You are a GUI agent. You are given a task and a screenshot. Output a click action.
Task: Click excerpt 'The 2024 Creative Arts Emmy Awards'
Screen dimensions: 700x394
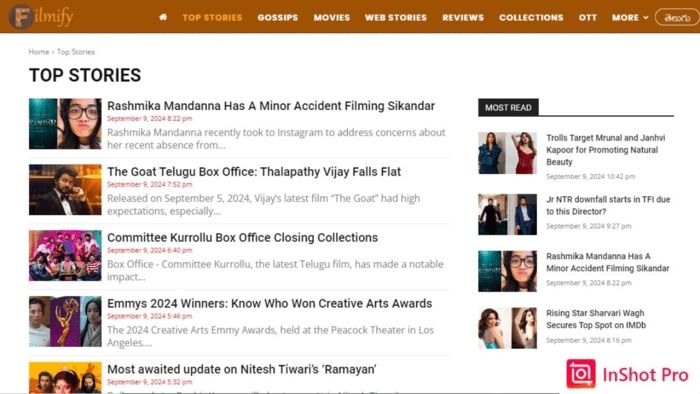pos(271,336)
